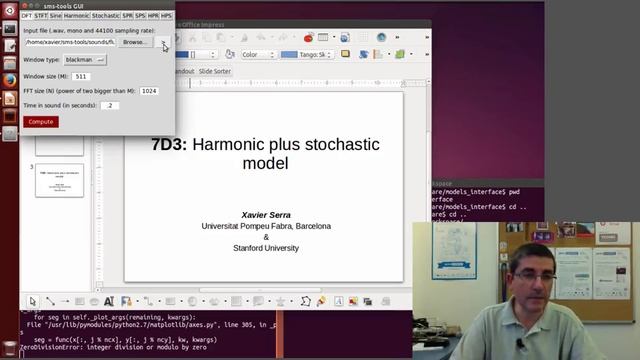
Task: Click the input file path field
Action: pyautogui.click(x=70, y=42)
